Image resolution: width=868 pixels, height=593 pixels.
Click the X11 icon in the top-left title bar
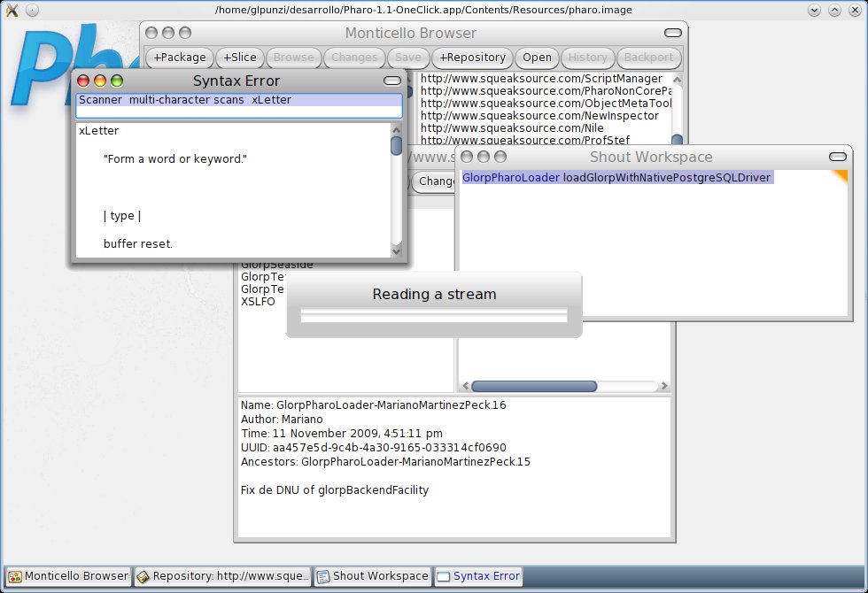tap(12, 10)
